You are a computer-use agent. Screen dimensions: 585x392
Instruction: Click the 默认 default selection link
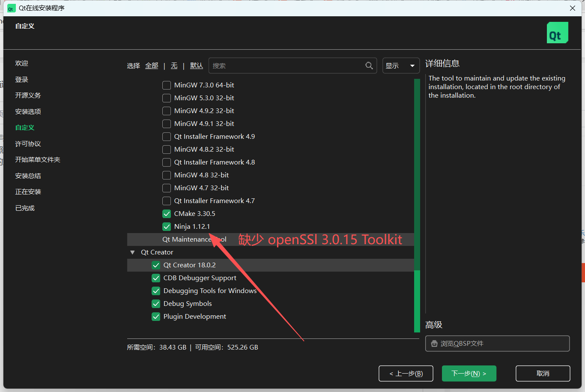coord(197,66)
